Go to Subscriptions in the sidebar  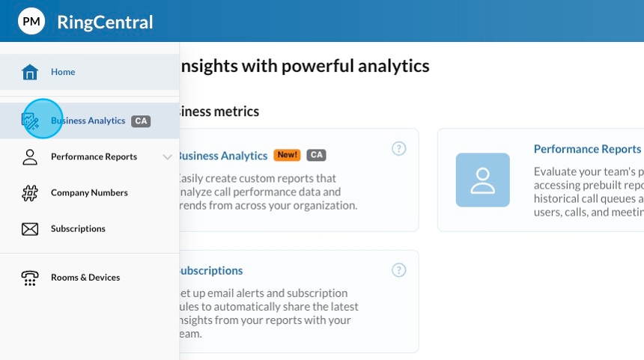78,229
